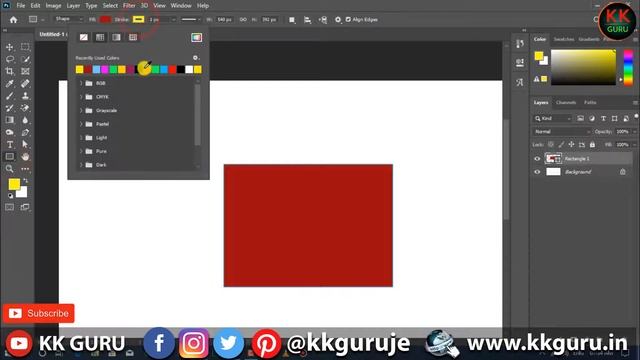This screenshot has width=640, height=360.
Task: Toggle pixel layer filter
Action: 580,119
